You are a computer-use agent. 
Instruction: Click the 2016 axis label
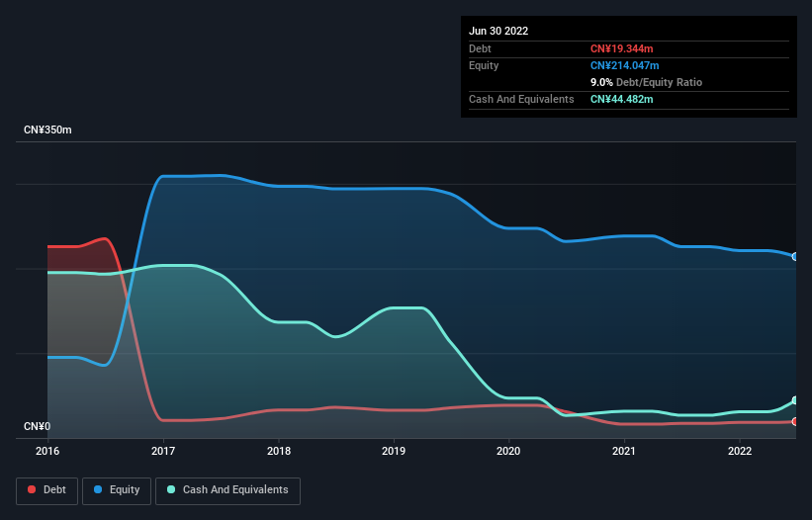[47, 451]
